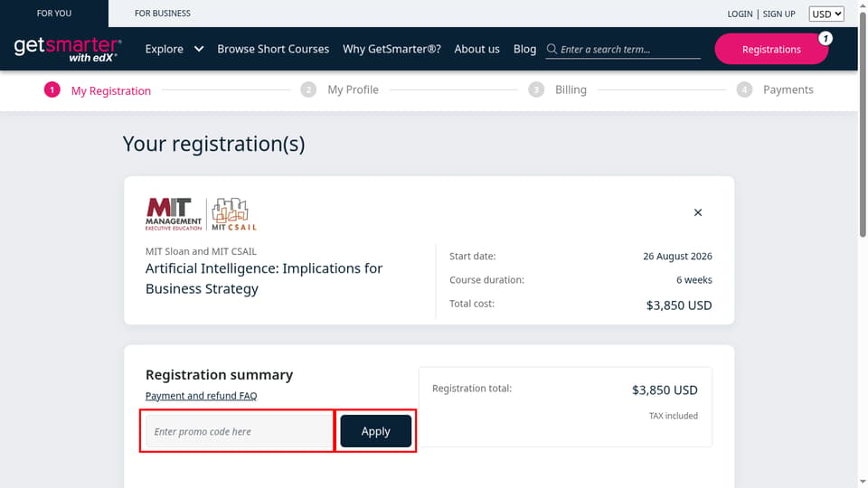868x488 pixels.
Task: Click the total cost $3,850 USD value
Action: pyautogui.click(x=679, y=305)
